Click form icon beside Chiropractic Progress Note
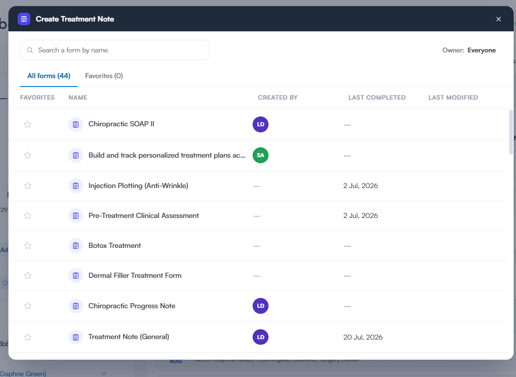 (x=76, y=306)
